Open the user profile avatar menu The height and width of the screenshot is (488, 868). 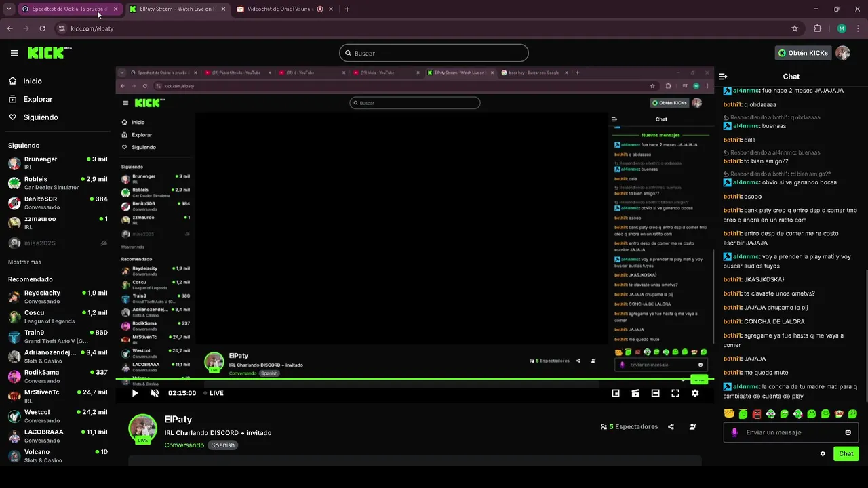point(843,53)
